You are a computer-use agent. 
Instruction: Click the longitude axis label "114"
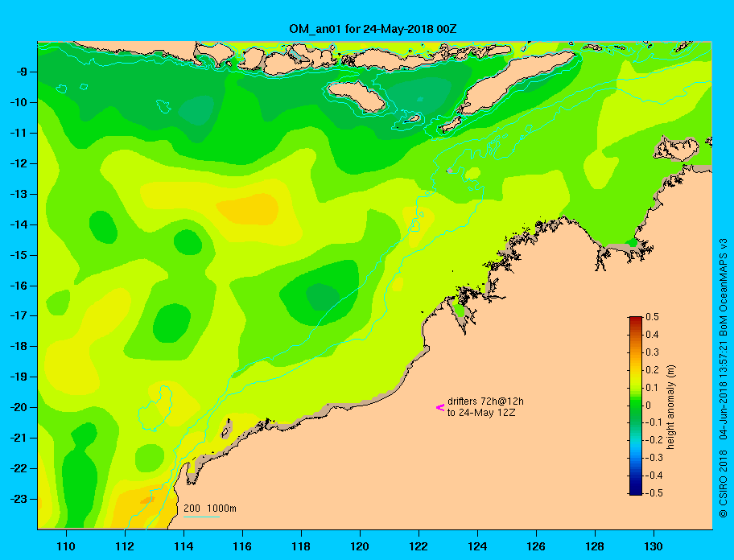point(183,546)
